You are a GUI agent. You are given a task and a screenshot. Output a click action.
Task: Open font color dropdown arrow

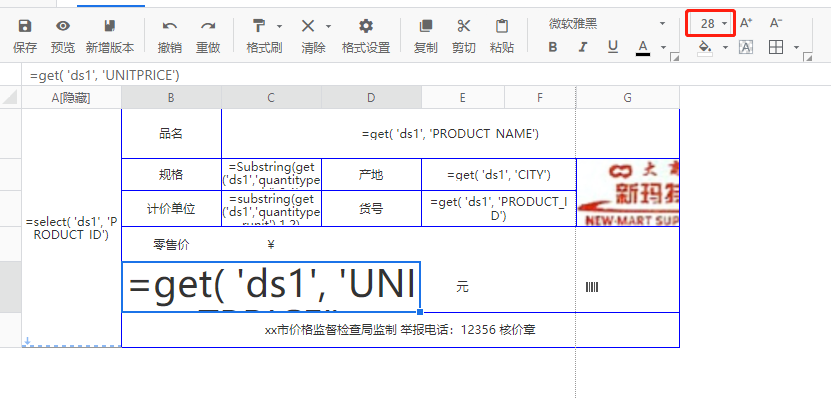click(x=663, y=48)
